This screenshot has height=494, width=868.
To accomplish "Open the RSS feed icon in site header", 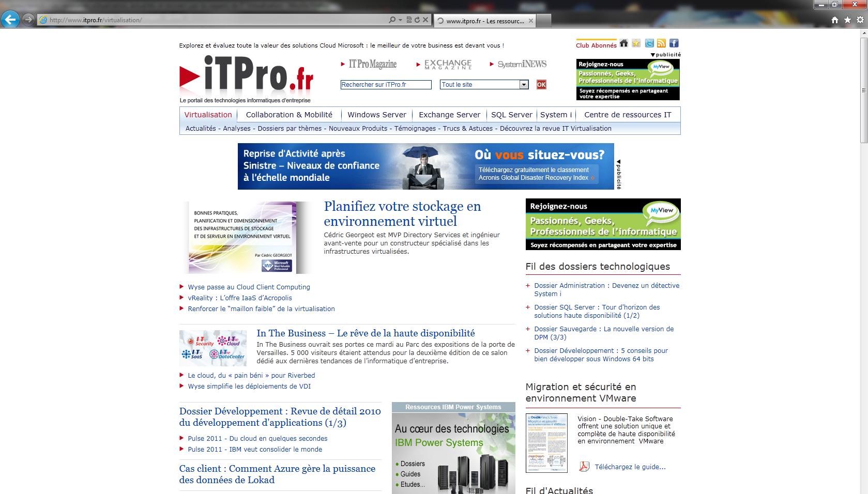I will pyautogui.click(x=661, y=43).
